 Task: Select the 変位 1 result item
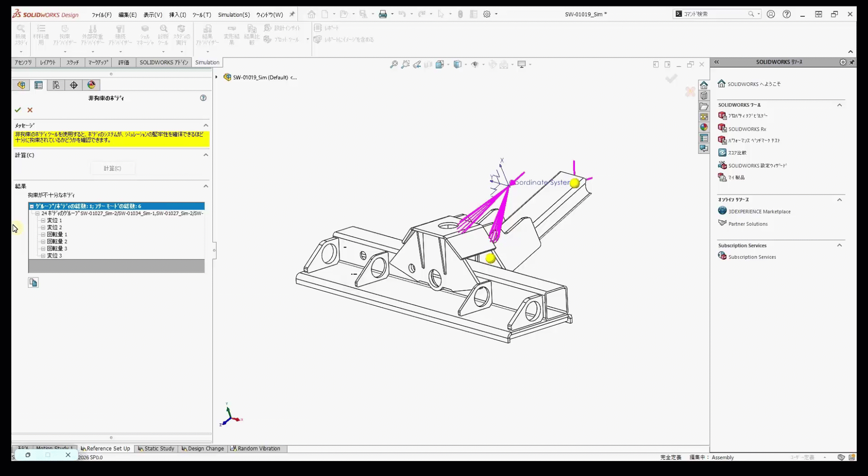point(54,220)
